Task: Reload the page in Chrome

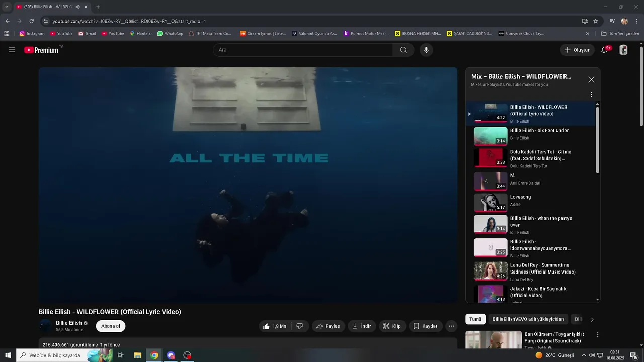Action: tap(31, 21)
